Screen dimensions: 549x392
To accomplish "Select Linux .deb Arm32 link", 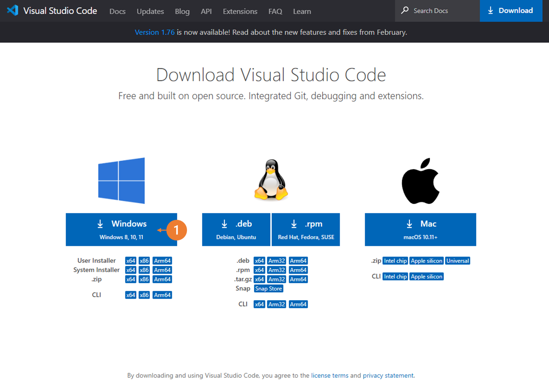I will [x=277, y=261].
